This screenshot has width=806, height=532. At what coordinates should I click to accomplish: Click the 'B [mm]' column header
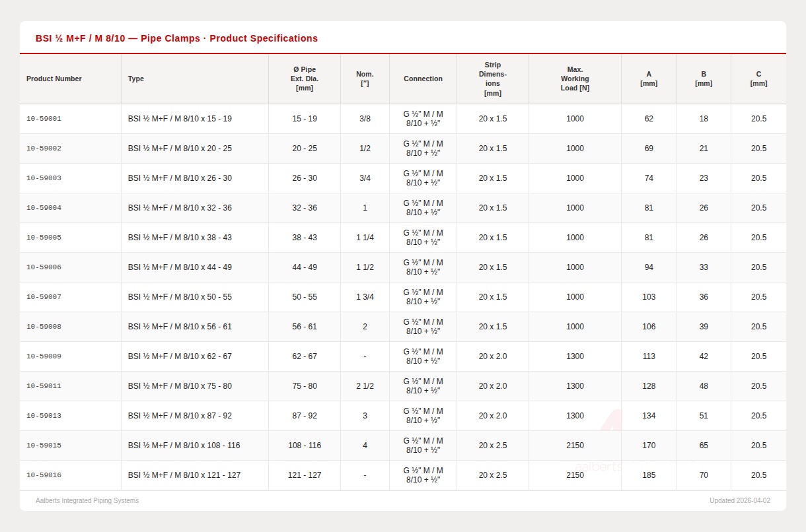(704, 79)
